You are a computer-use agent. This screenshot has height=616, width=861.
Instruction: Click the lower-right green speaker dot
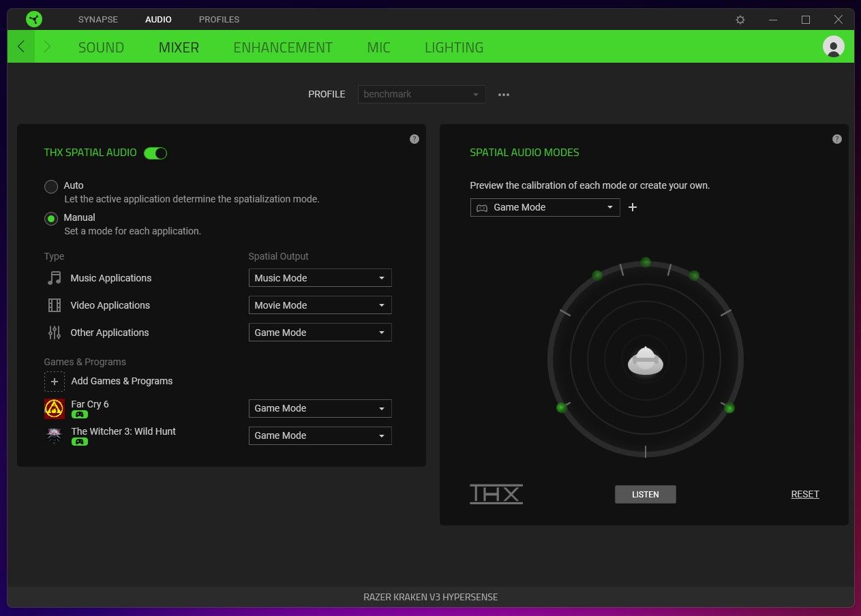point(729,408)
